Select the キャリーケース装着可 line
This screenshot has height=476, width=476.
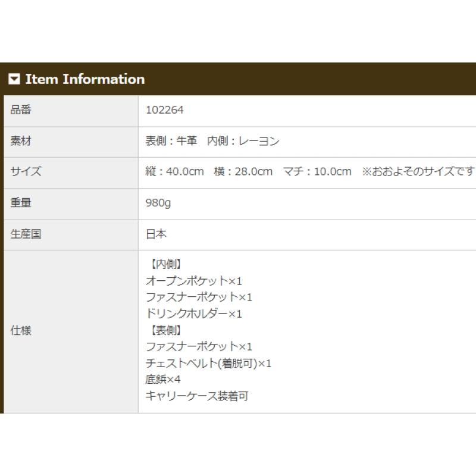click(x=197, y=396)
